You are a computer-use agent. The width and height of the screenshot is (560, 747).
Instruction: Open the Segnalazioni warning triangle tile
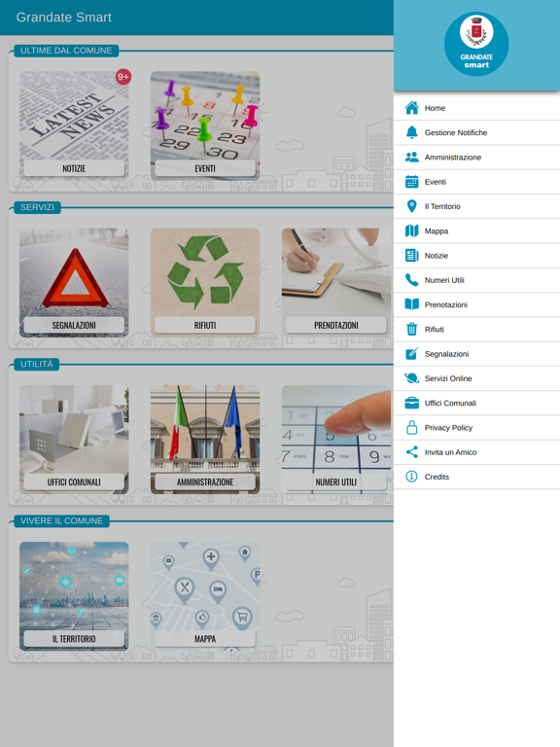point(74,282)
